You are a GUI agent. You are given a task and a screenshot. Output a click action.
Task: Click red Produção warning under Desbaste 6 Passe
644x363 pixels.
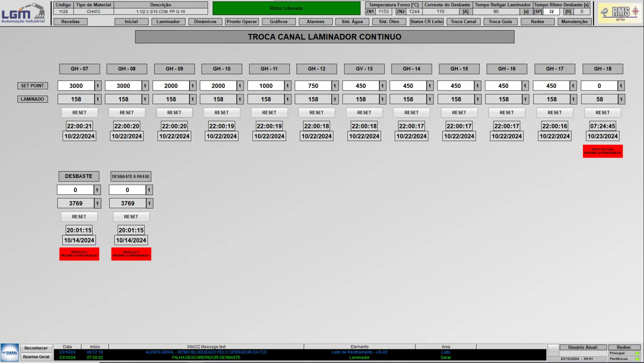click(x=131, y=254)
